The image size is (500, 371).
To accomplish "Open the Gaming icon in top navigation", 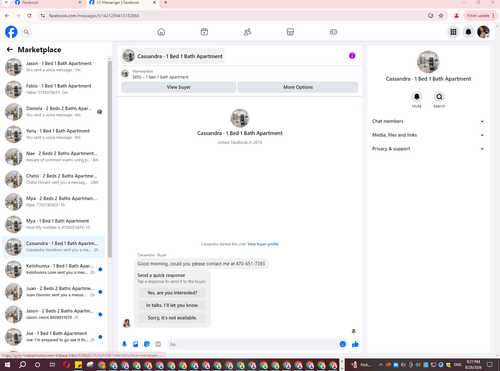I will coord(333,32).
